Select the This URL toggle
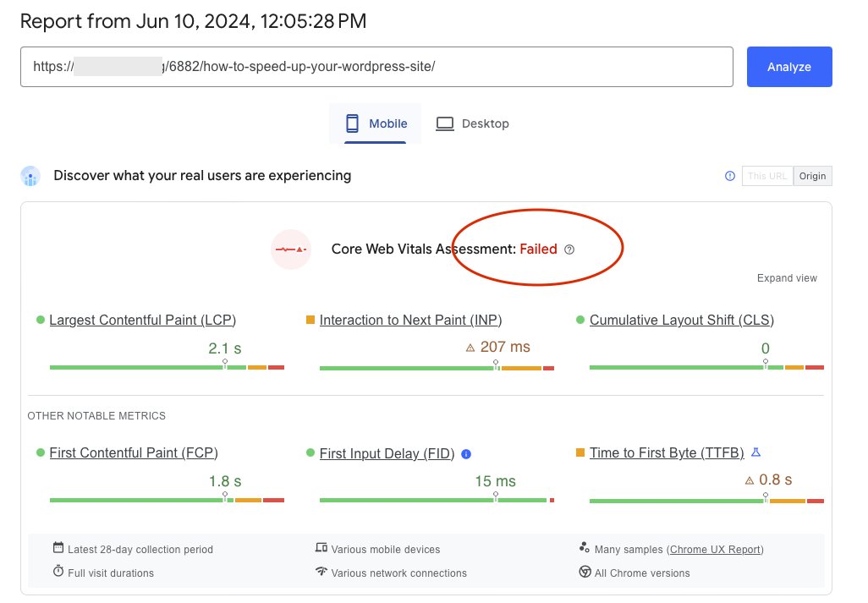868x603 pixels. click(x=767, y=176)
